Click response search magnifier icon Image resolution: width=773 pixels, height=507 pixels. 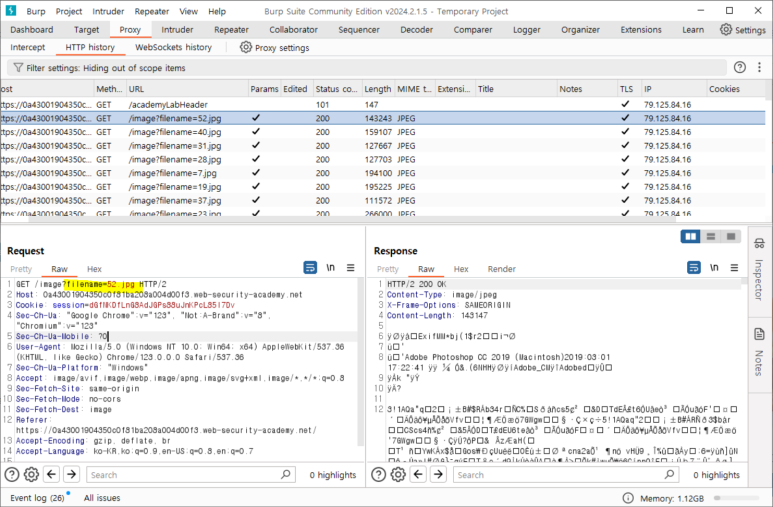669,474
